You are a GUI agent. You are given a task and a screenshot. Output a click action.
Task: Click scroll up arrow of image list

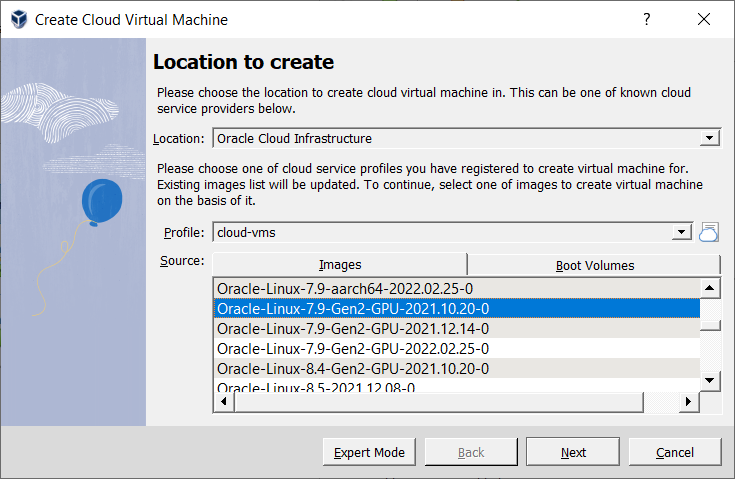click(x=710, y=288)
